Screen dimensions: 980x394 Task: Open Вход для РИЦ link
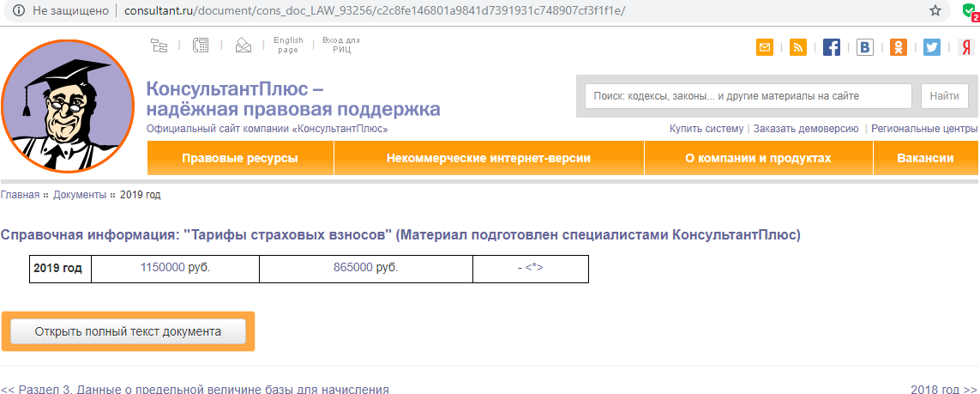341,45
